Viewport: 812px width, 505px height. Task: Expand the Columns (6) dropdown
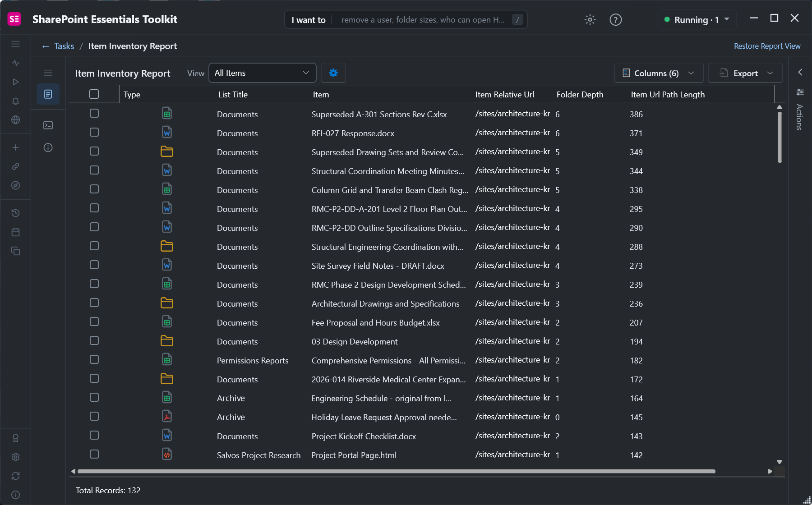point(659,73)
